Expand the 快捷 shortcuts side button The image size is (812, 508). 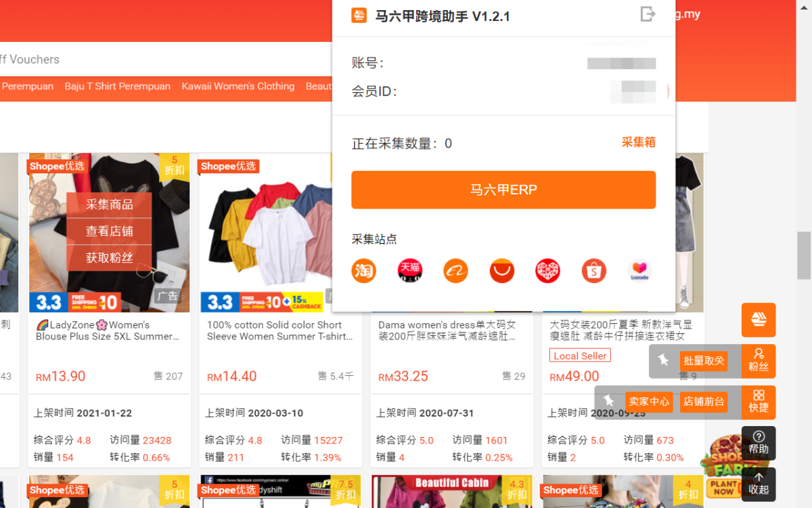(759, 402)
